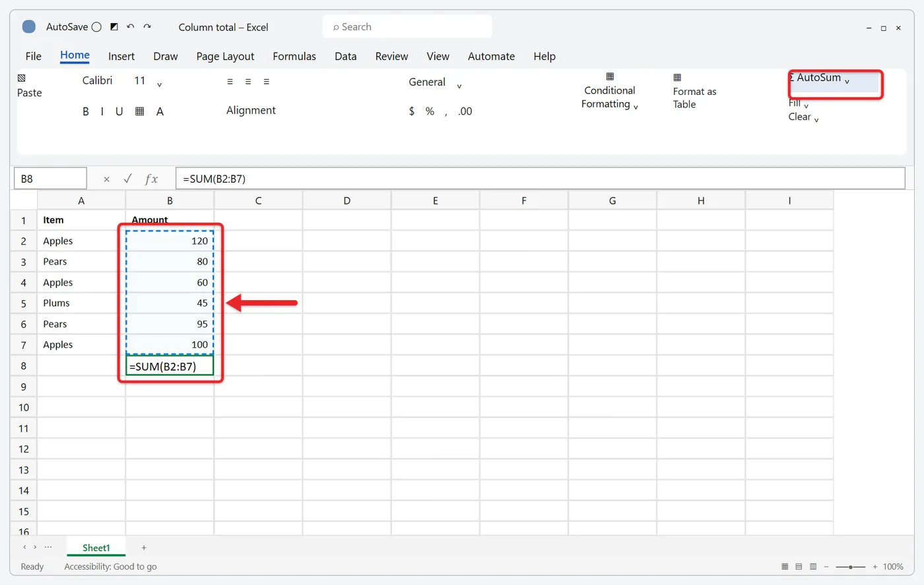This screenshot has width=924, height=585.
Task: Open the File menu
Action: click(34, 57)
